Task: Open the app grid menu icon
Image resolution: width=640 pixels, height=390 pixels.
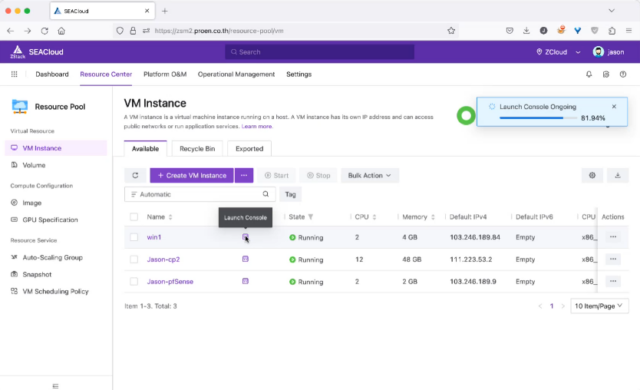Action: 14,74
